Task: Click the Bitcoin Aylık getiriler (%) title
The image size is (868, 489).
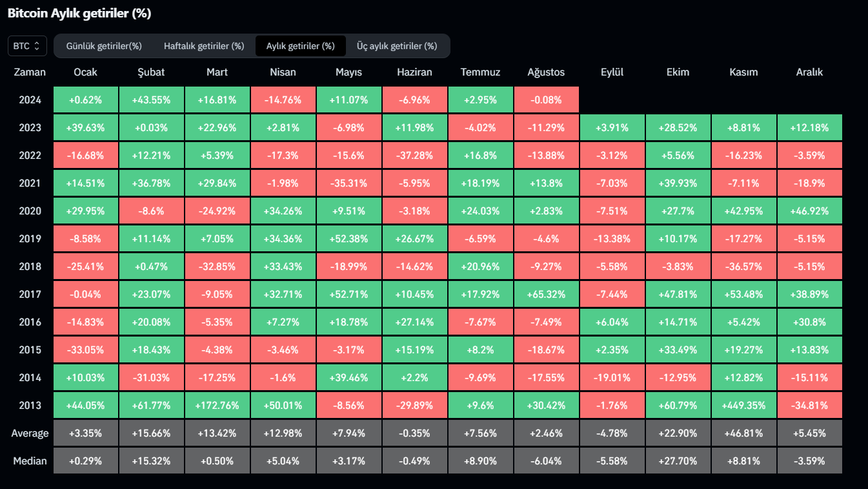Action: [x=79, y=13]
